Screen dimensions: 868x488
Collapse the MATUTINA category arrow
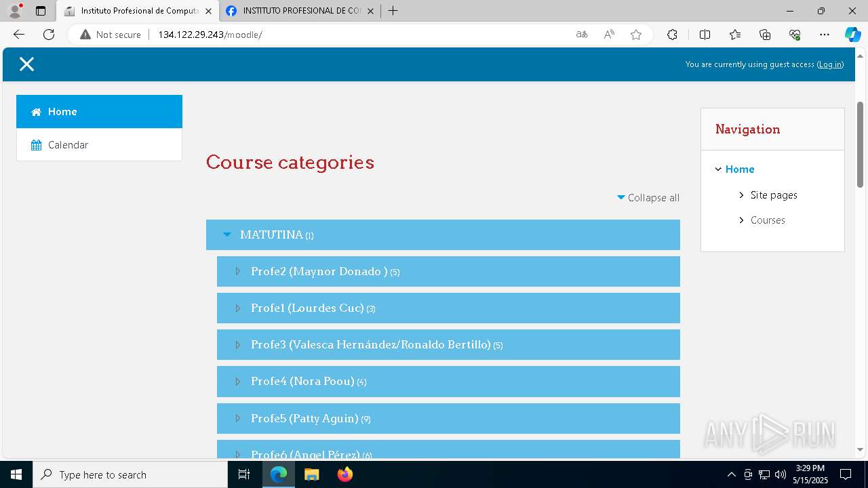pyautogui.click(x=227, y=235)
